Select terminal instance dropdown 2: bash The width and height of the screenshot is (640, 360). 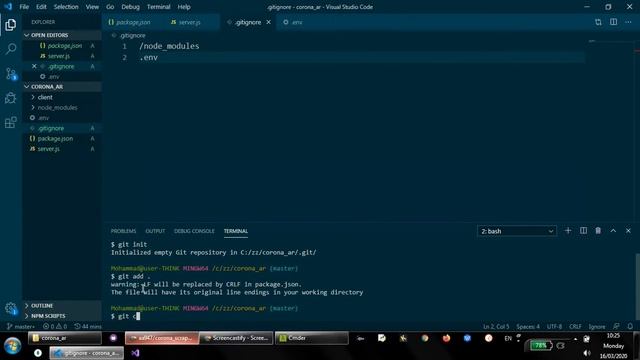point(517,231)
